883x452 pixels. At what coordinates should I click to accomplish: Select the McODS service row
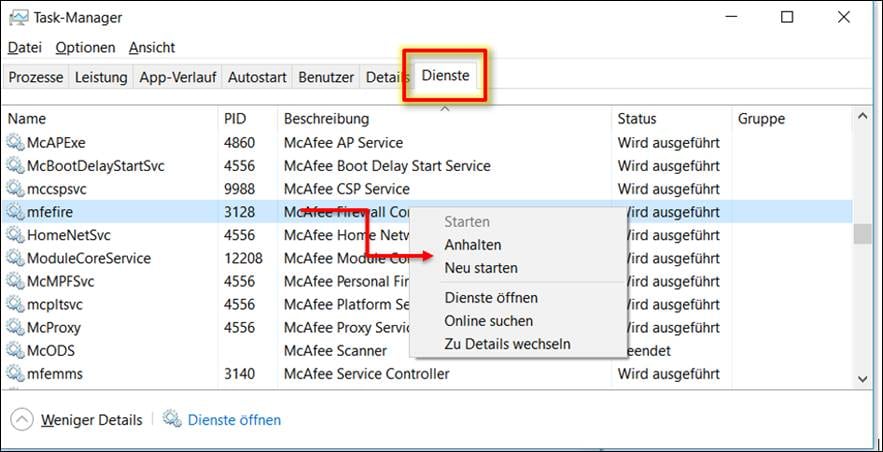(427, 351)
